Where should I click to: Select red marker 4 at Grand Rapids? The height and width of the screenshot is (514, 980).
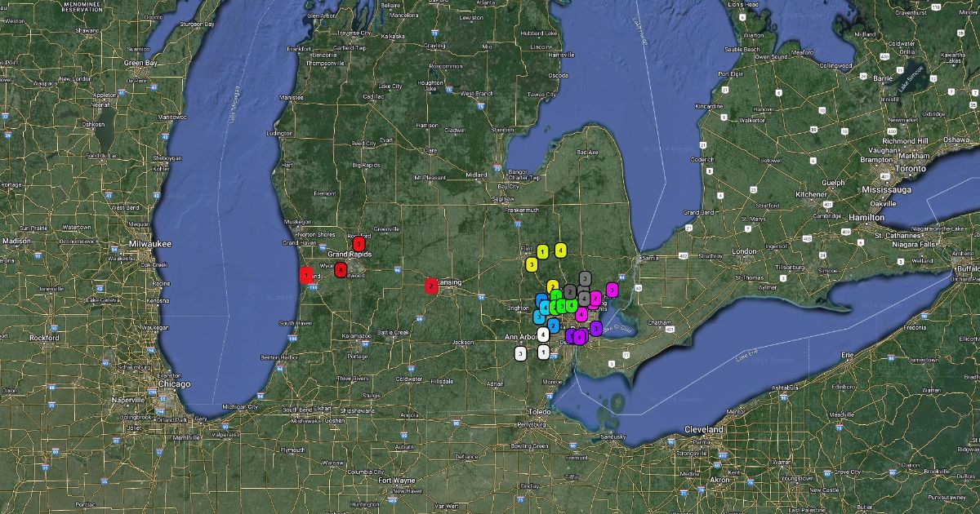[341, 270]
